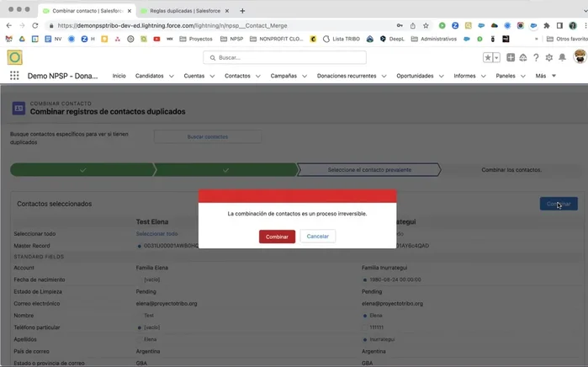Open the DeepL bookmark
This screenshot has width=588, height=367.
pos(392,39)
